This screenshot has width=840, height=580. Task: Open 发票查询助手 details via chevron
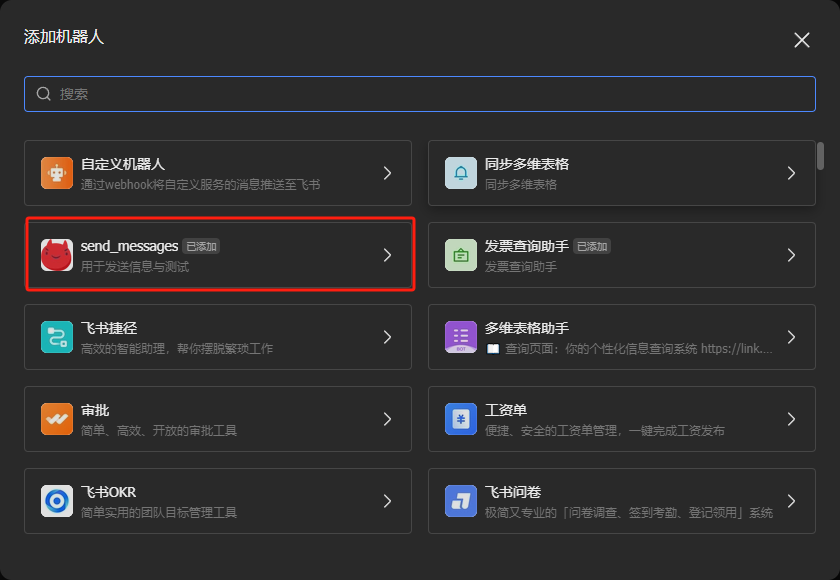tap(791, 255)
